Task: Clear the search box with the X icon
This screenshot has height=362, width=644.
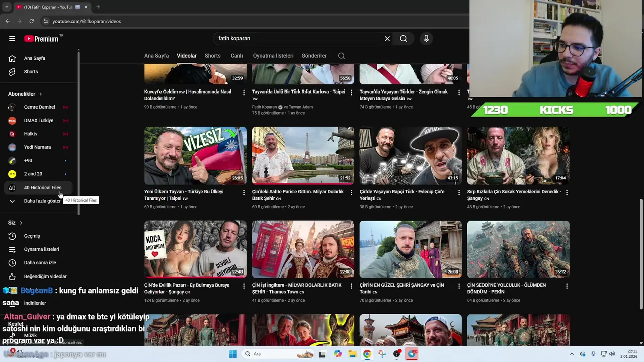Action: coord(387,38)
